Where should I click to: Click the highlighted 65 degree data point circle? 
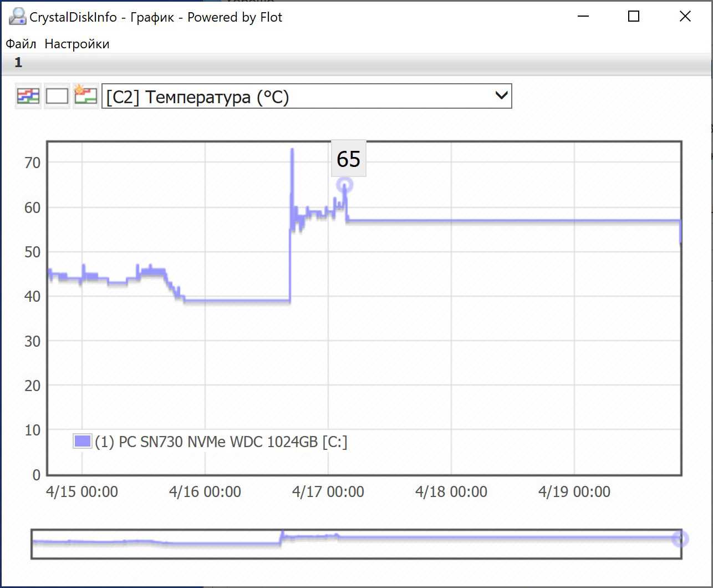point(344,185)
